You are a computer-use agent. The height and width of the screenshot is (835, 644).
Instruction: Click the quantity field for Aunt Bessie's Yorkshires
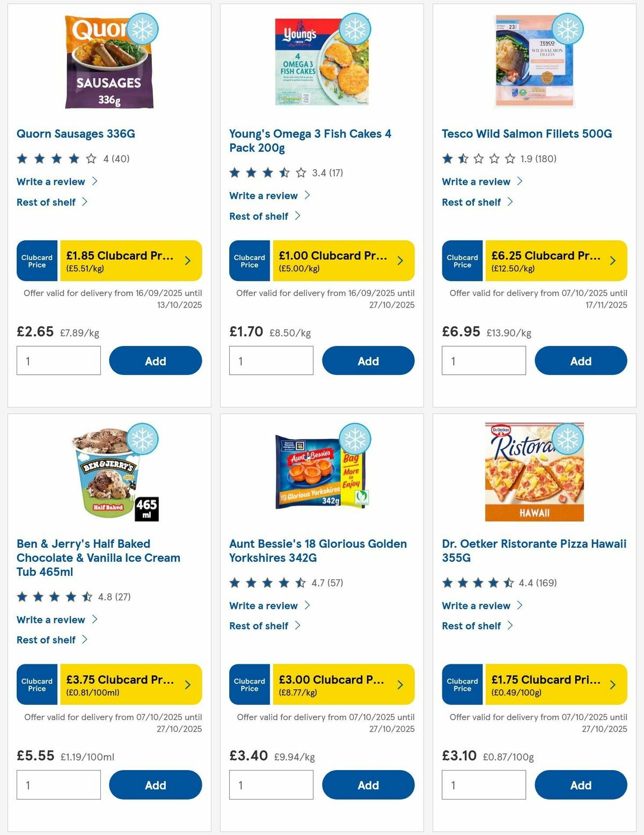click(x=271, y=785)
